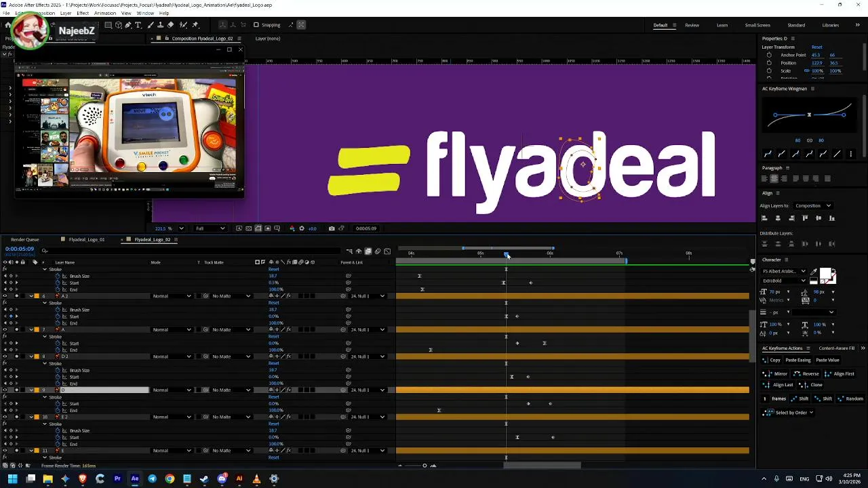Switch to the Render Queue tab
Image resolution: width=868 pixels, height=488 pixels.
(x=25, y=239)
